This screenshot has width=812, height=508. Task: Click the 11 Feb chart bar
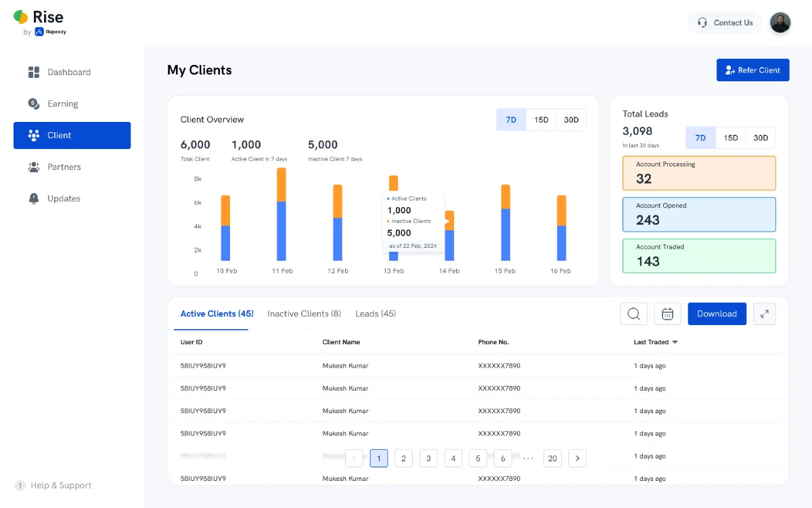281,214
